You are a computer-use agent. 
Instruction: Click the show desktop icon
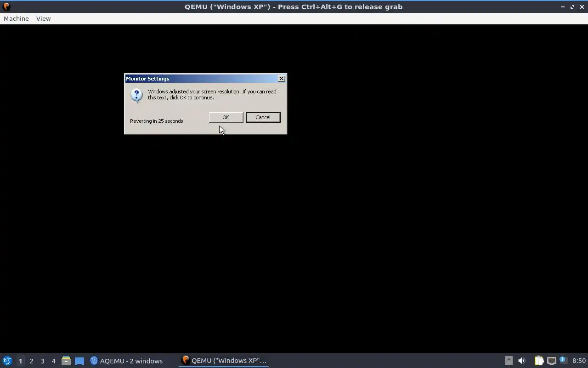tap(79, 361)
